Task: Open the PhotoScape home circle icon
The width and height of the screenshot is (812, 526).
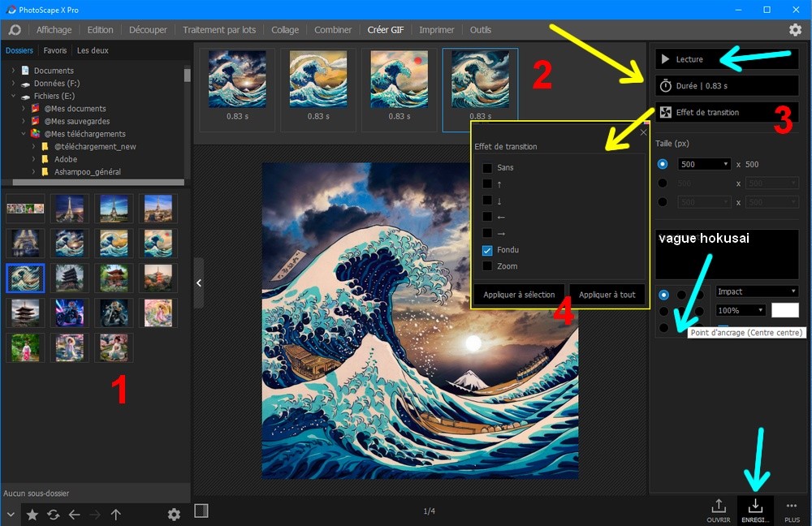Action: [x=15, y=29]
